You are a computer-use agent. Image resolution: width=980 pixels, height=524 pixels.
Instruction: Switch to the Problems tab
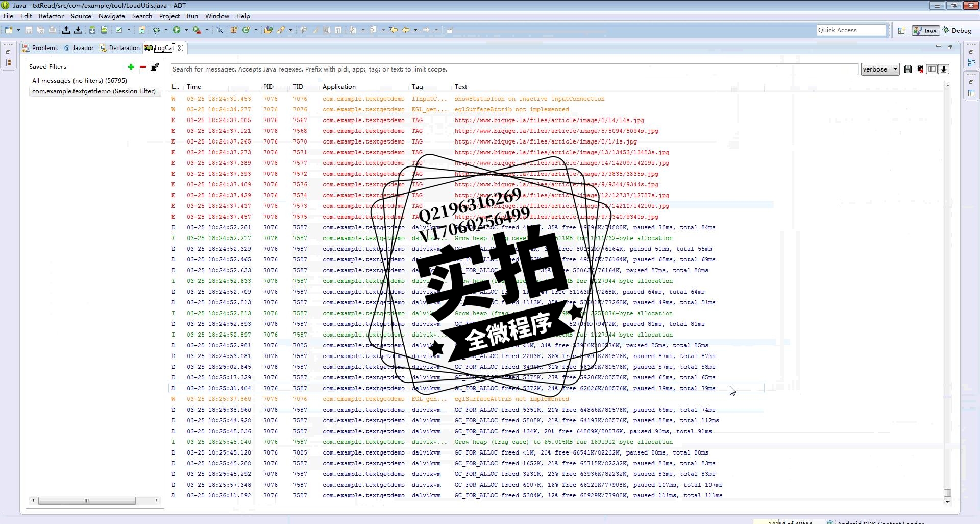(x=40, y=48)
